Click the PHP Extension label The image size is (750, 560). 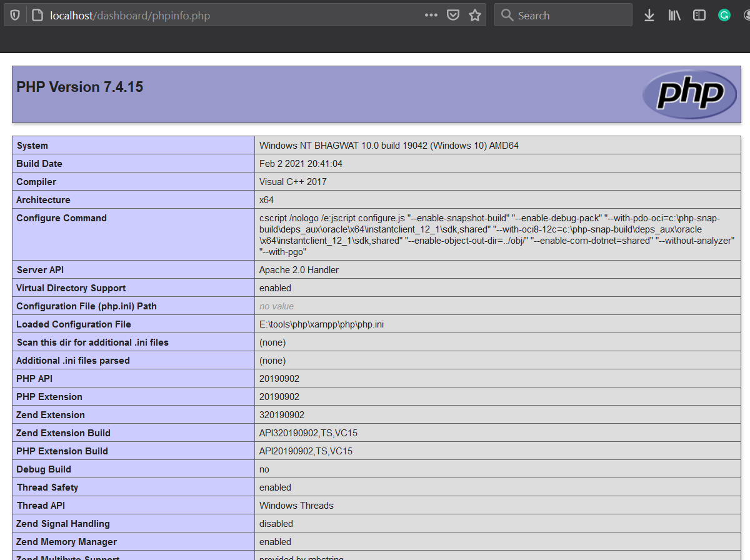(x=49, y=397)
